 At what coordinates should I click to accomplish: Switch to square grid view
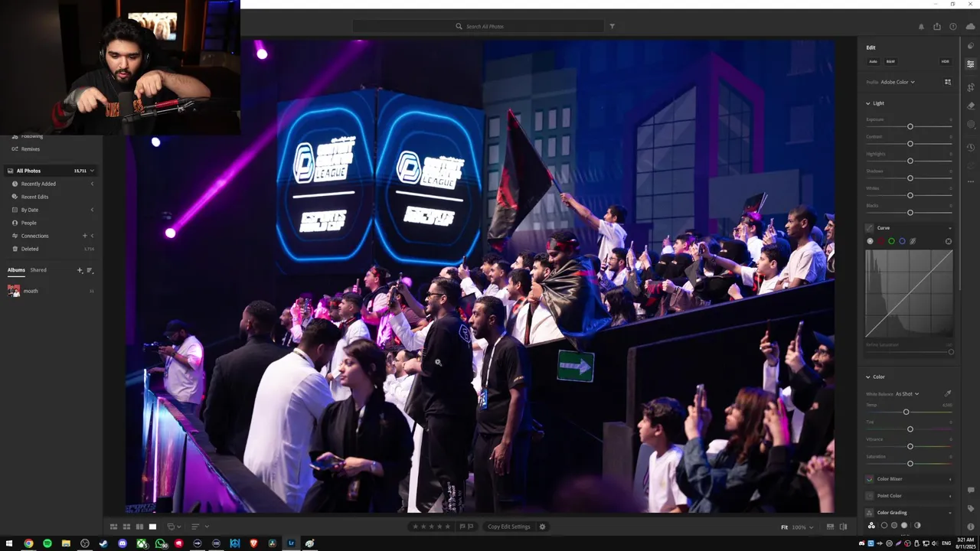click(126, 527)
